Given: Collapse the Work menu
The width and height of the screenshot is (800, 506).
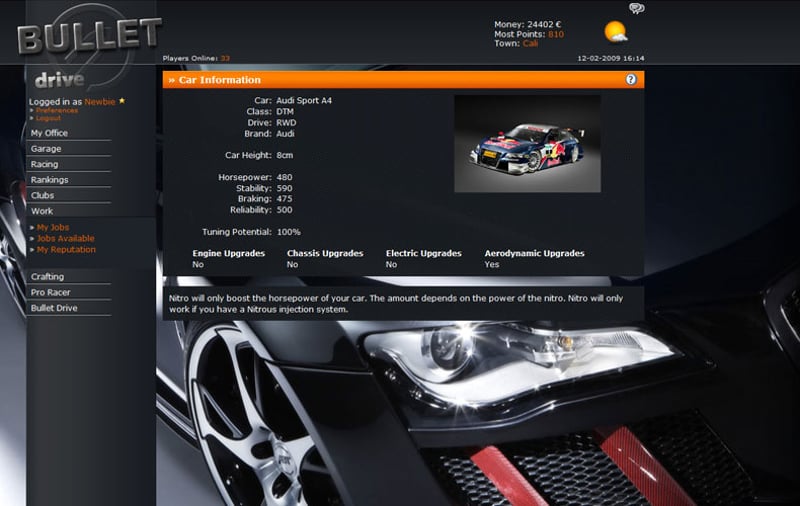Looking at the screenshot, I should 42,211.
